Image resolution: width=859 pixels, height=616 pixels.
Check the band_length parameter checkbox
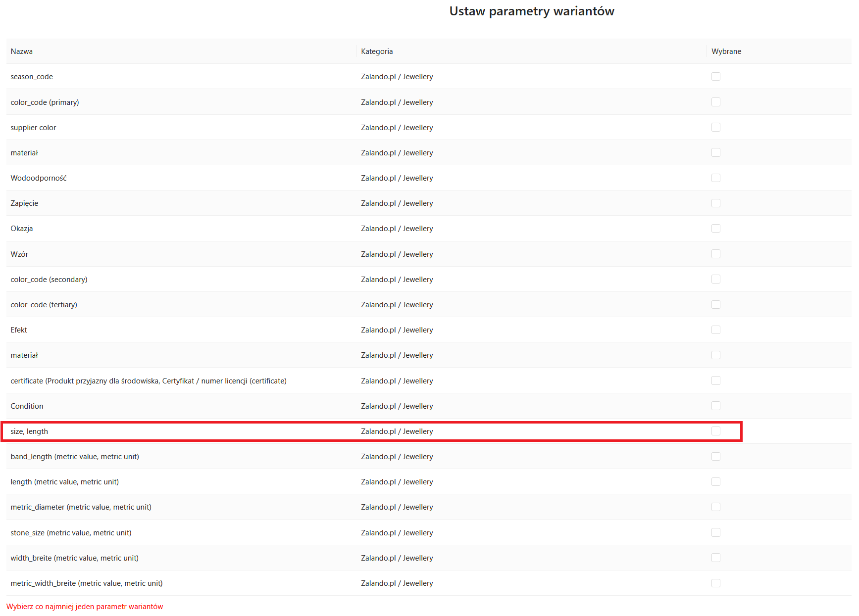715,456
